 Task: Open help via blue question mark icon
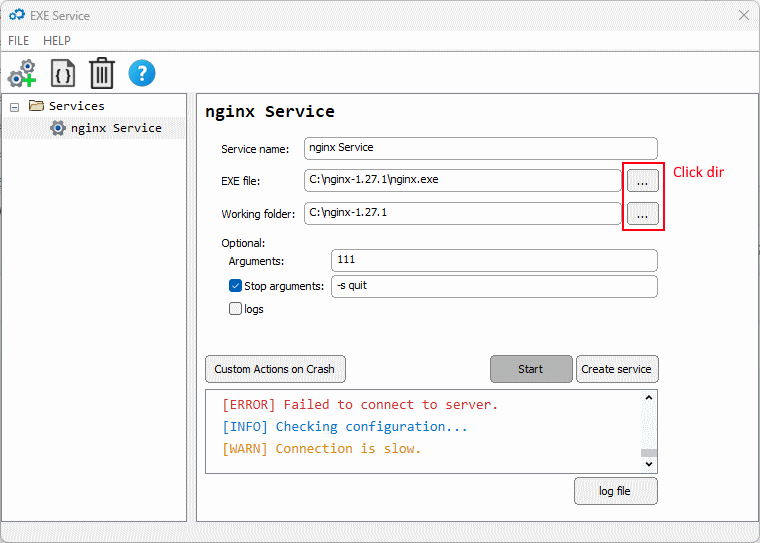142,73
